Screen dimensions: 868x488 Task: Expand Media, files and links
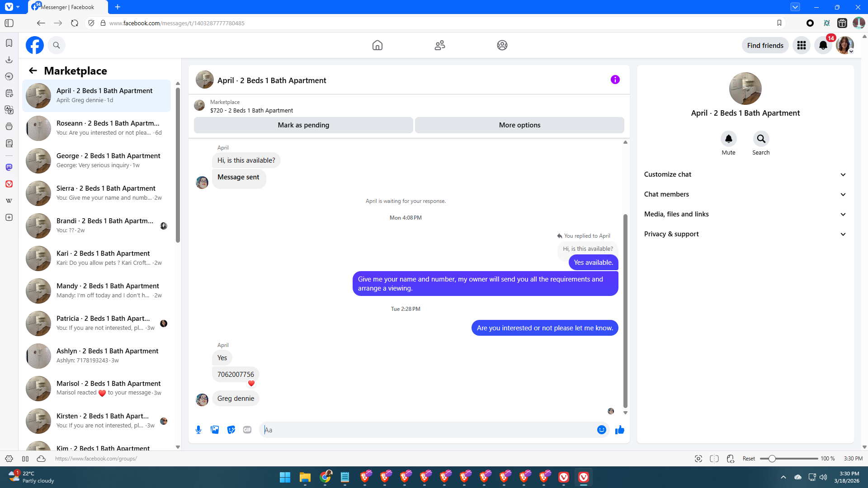click(745, 214)
